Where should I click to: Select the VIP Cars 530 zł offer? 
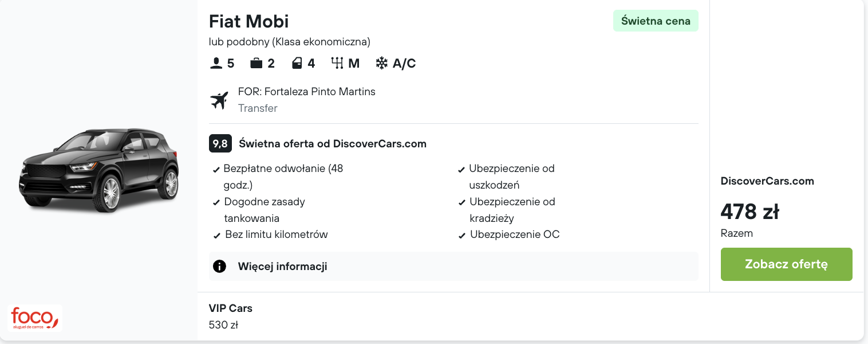(230, 316)
